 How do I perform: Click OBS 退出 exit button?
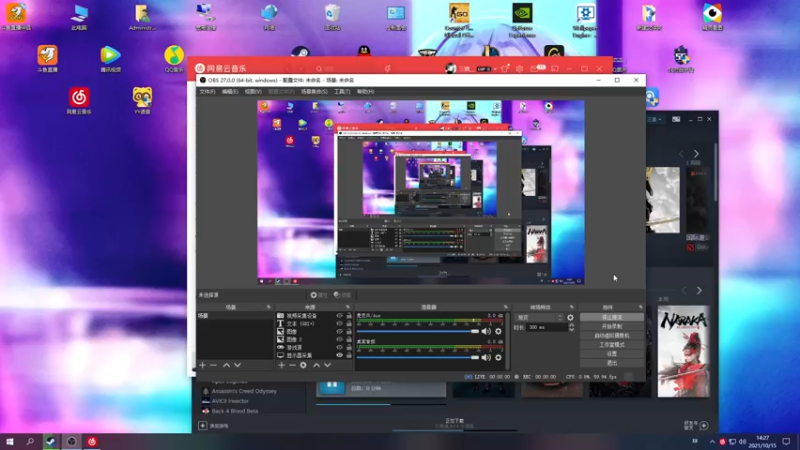pos(612,363)
